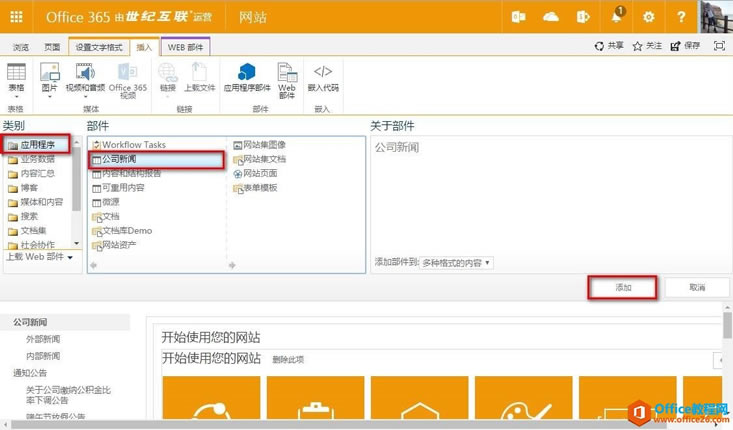Open the 公司新闻 navigation link

(30, 322)
